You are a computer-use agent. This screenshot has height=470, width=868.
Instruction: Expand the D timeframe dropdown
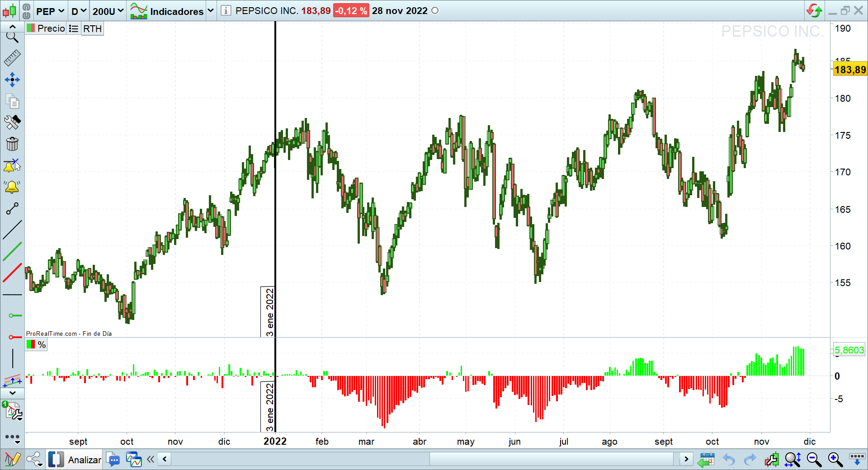pos(79,11)
